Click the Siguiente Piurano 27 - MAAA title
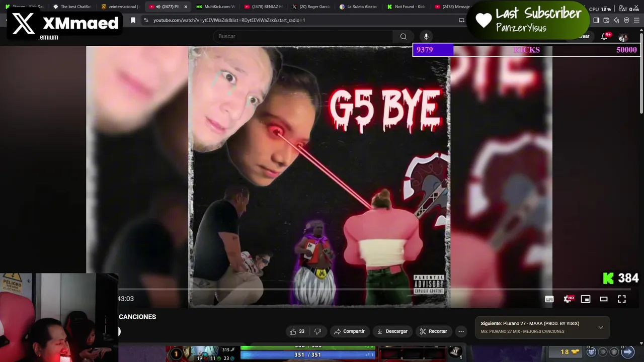Image resolution: width=644 pixels, height=362 pixels. (530, 324)
